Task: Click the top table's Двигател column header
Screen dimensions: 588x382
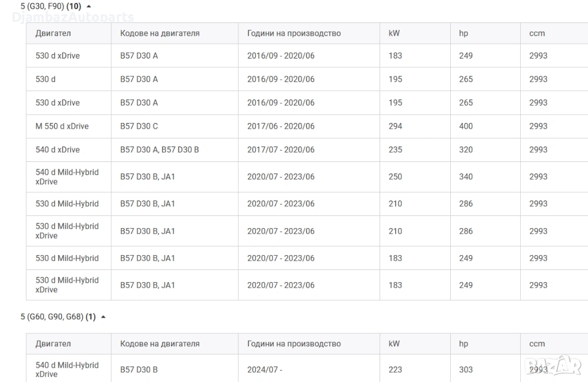Action: click(x=53, y=33)
